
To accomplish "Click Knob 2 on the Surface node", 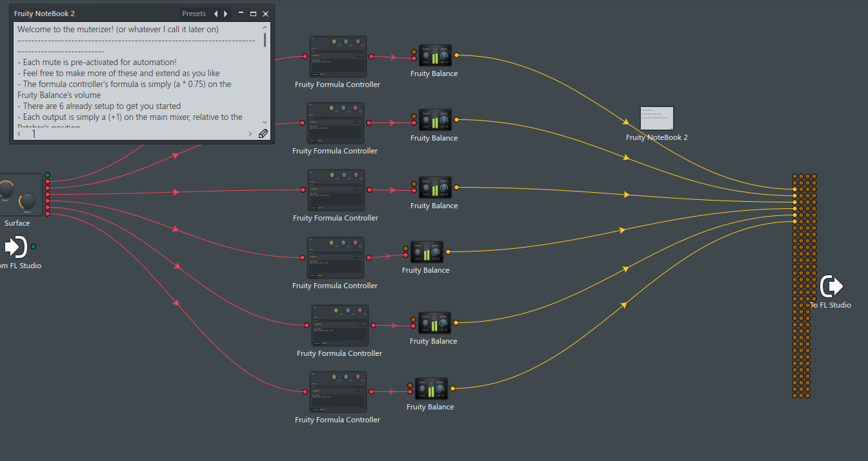I will click(27, 201).
